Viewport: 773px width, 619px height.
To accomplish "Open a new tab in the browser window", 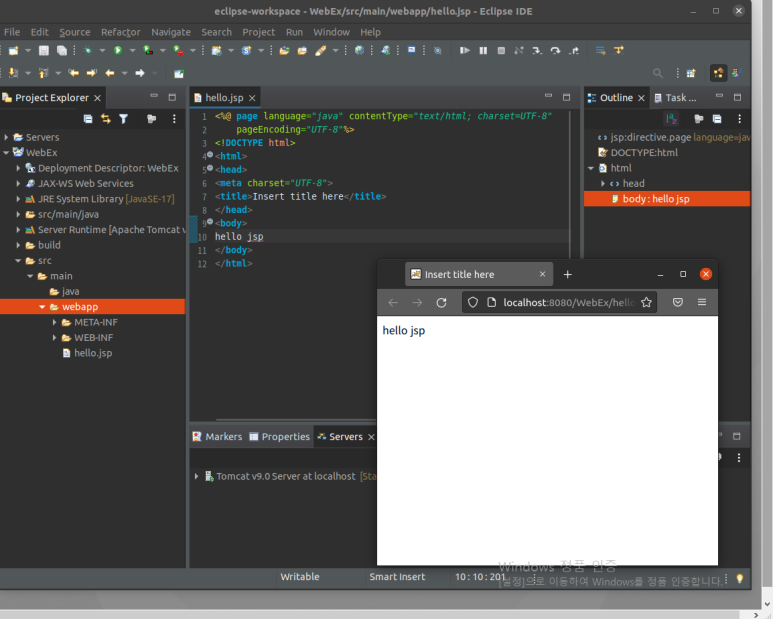I will pos(567,274).
